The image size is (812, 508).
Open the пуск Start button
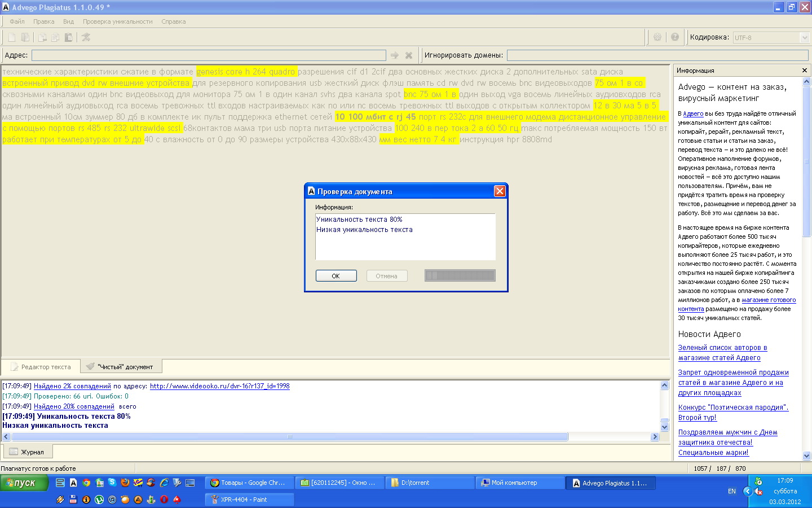[x=24, y=483]
